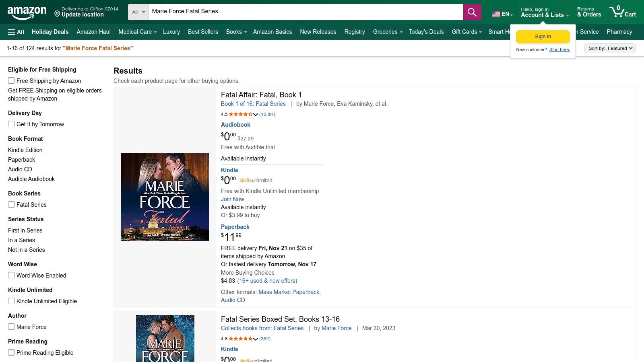Check the Fatal Series book series filter

(x=11, y=204)
